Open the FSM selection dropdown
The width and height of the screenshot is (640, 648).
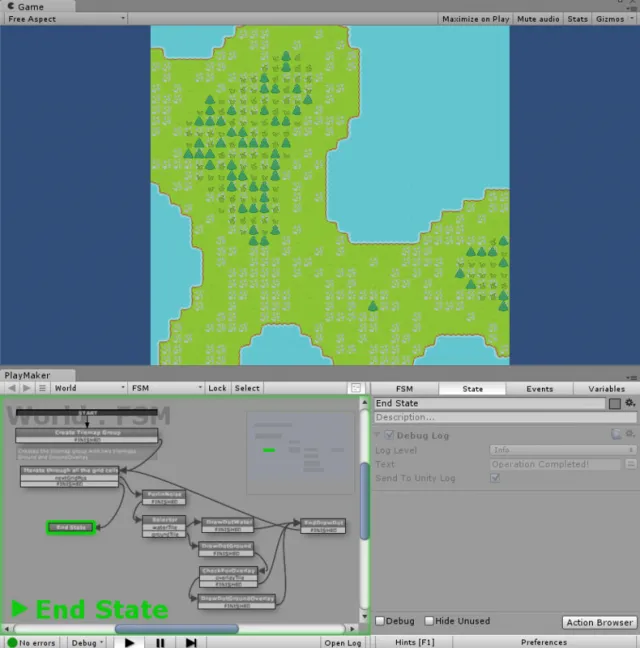click(166, 388)
